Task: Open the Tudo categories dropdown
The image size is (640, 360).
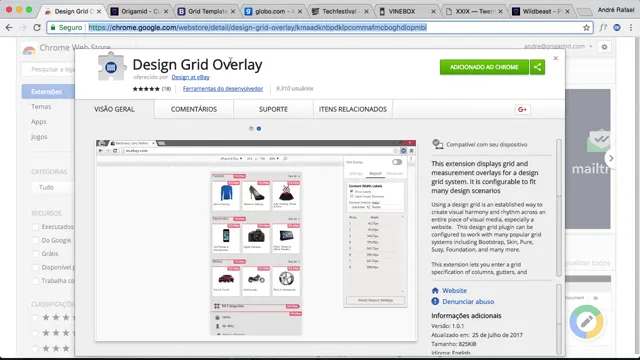Action: tap(53, 187)
